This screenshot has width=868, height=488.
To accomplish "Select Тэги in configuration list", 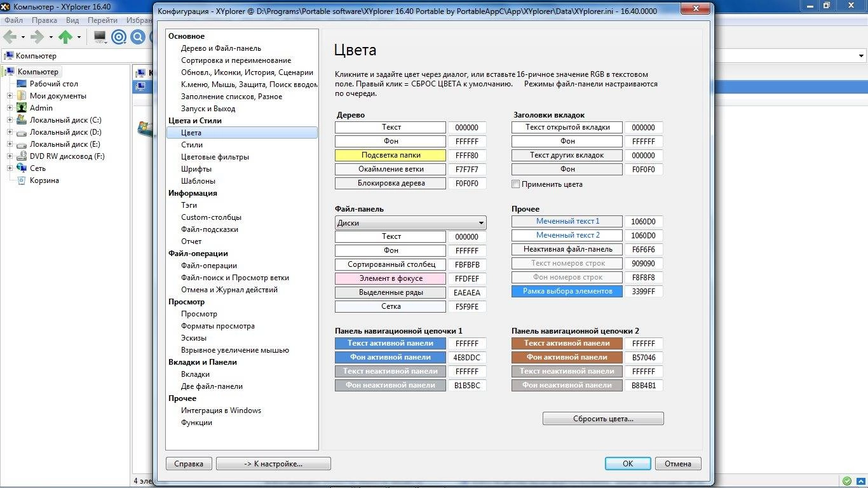I will pos(189,205).
